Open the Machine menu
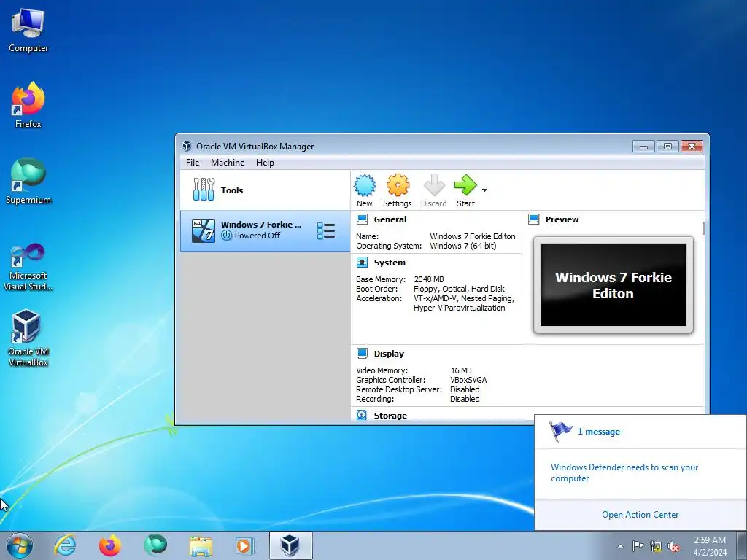 click(x=228, y=163)
